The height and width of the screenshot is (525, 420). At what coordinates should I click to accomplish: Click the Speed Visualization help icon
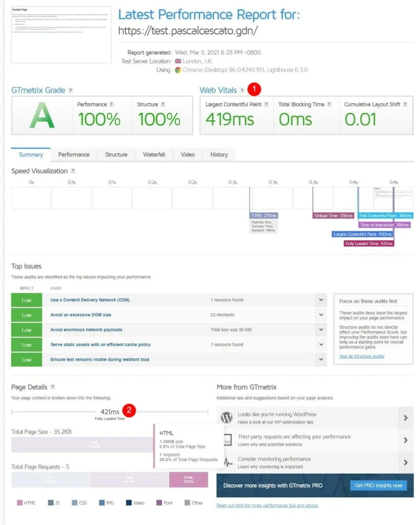point(73,171)
